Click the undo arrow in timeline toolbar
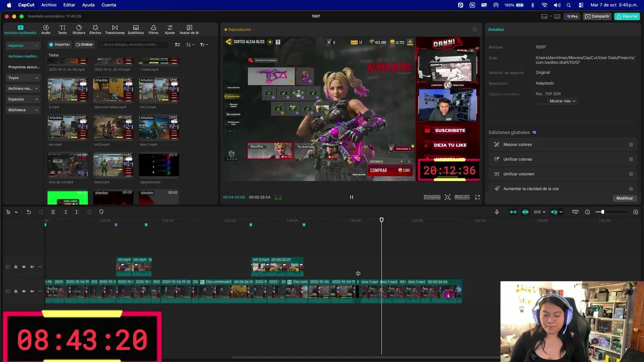Screen dimensions: 644x362 [29, 212]
